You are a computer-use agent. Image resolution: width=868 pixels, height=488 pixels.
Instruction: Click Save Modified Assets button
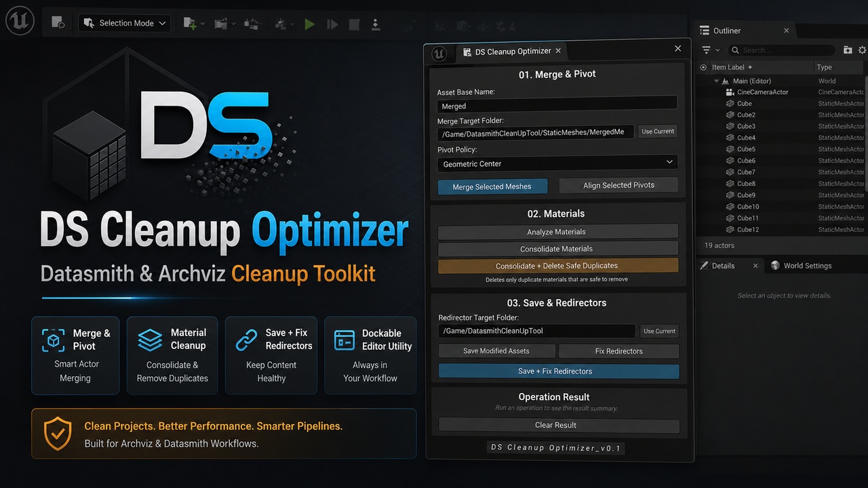[x=496, y=351]
